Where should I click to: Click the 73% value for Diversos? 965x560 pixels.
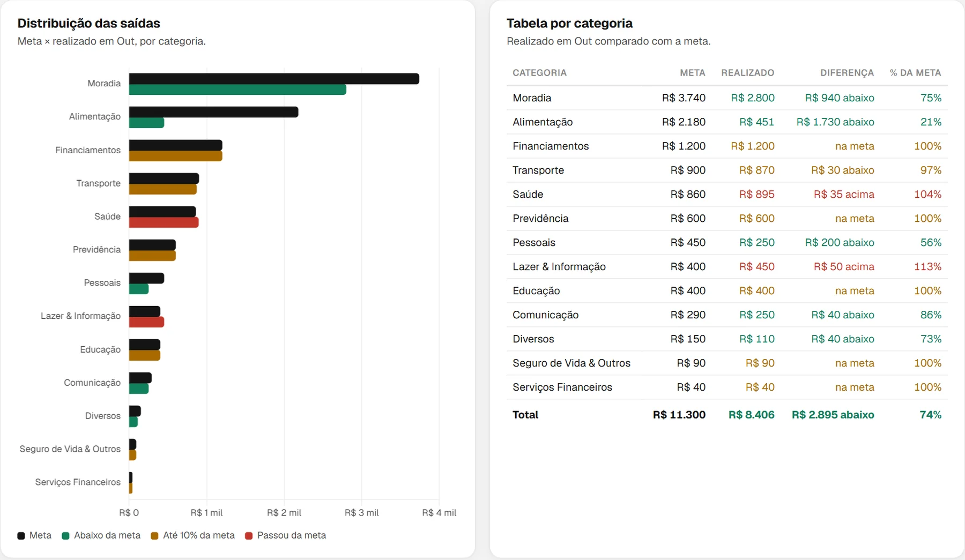(x=931, y=339)
